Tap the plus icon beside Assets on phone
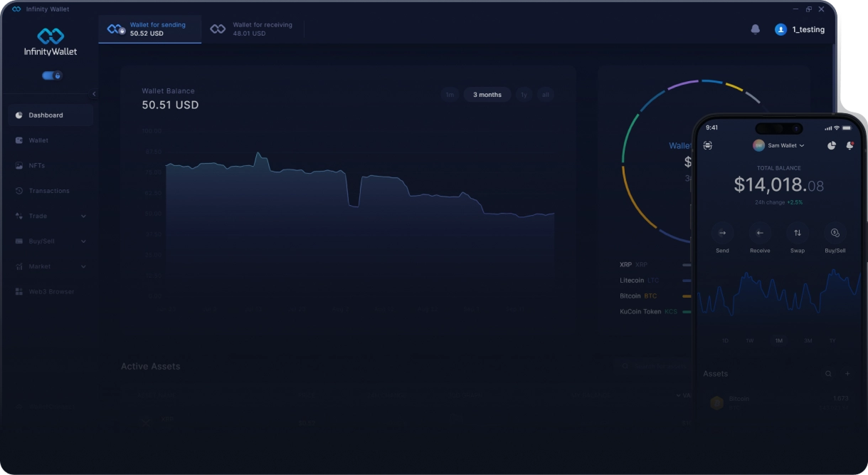 coord(847,374)
